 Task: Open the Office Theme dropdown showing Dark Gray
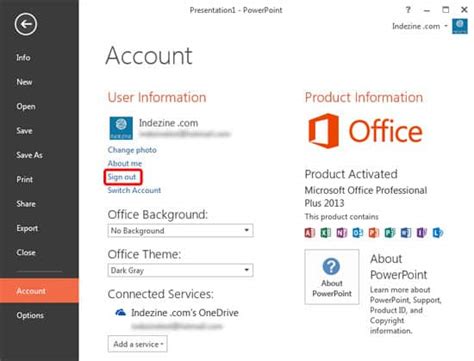pyautogui.click(x=180, y=270)
